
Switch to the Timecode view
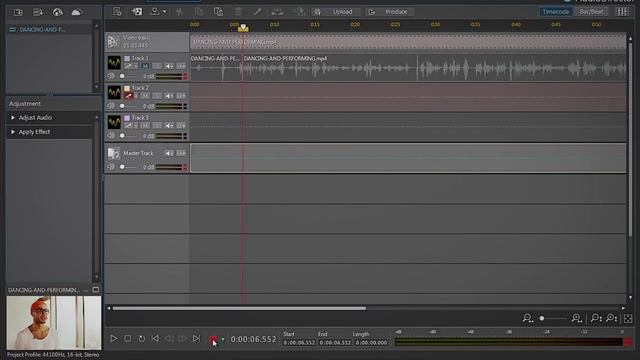coord(556,12)
